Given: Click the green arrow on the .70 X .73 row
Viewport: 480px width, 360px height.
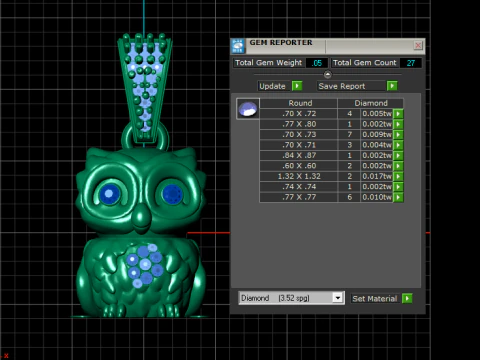Looking at the screenshot, I should [398, 134].
